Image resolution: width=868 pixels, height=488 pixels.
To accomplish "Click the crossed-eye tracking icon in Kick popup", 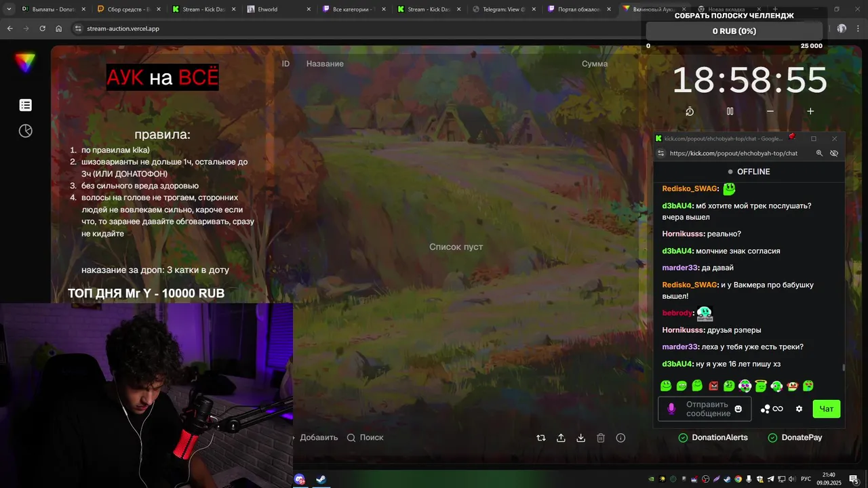I will point(834,153).
